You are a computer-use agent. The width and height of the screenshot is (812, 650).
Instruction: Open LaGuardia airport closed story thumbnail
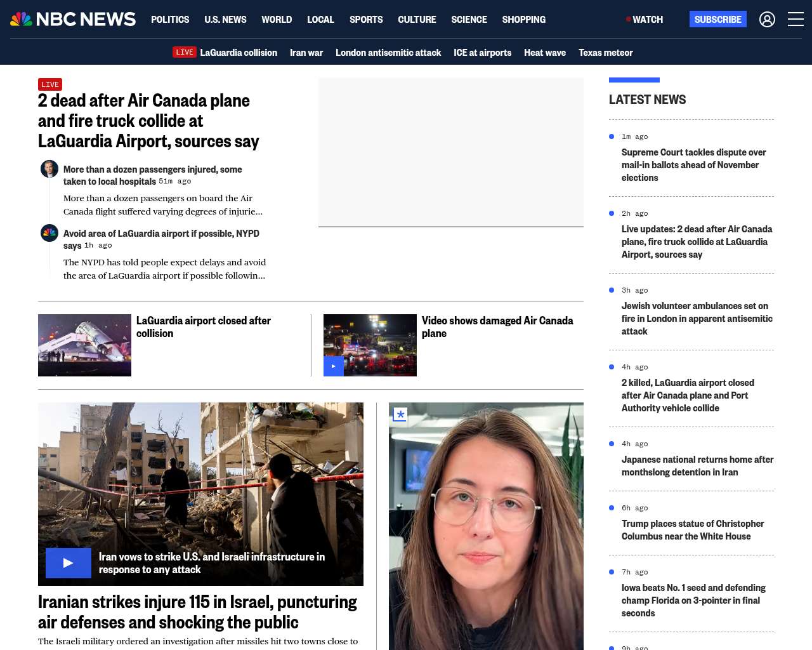84,345
